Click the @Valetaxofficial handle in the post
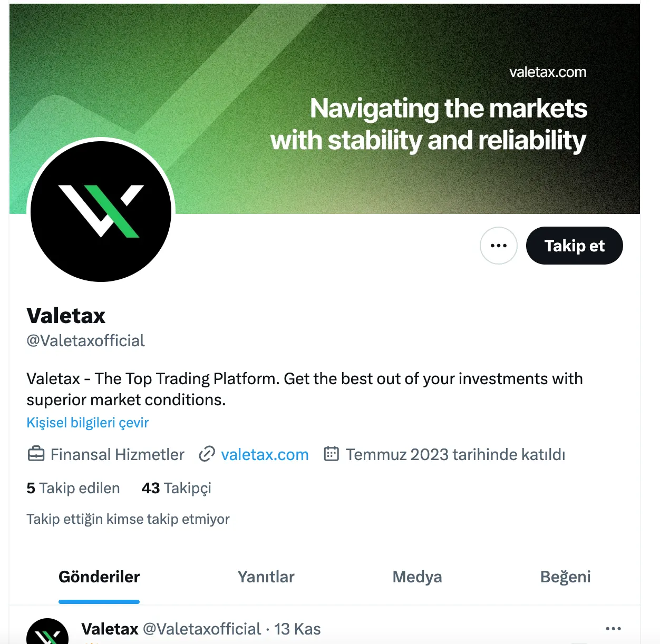The width and height of the screenshot is (660, 644). click(x=202, y=629)
